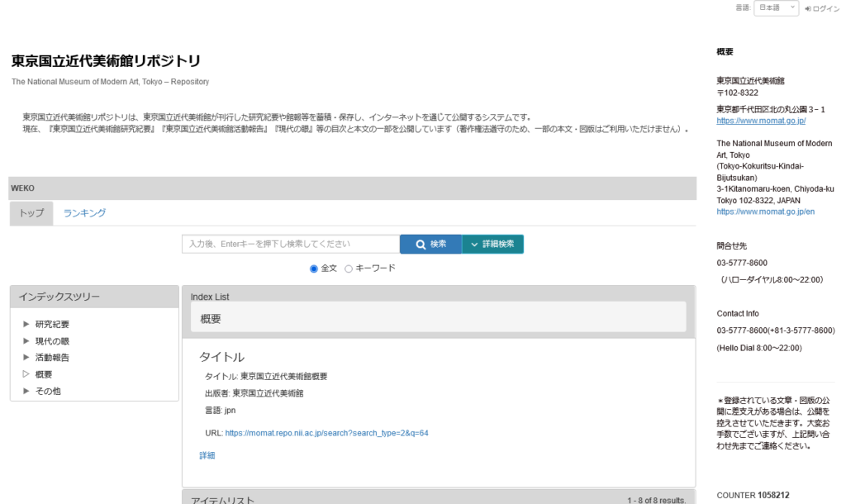The width and height of the screenshot is (846, 504).
Task: Click the 言語: jpn text
Action: click(220, 410)
